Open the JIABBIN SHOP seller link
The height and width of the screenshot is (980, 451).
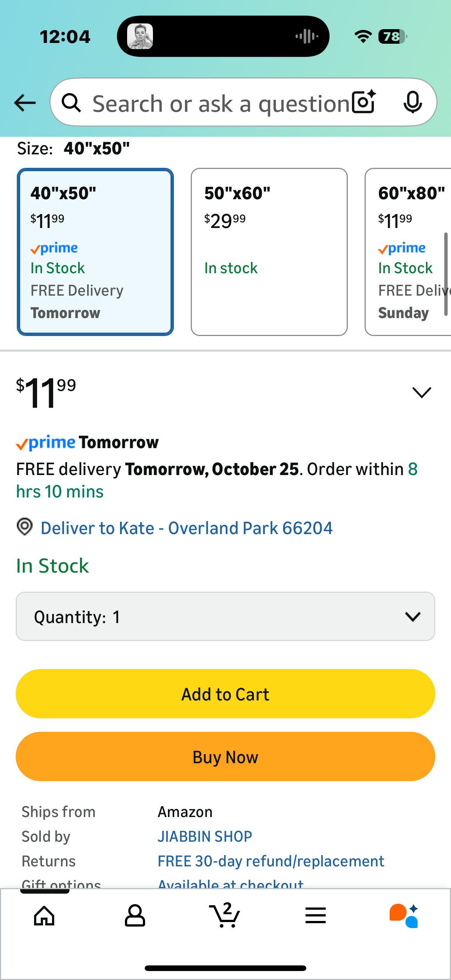point(205,836)
